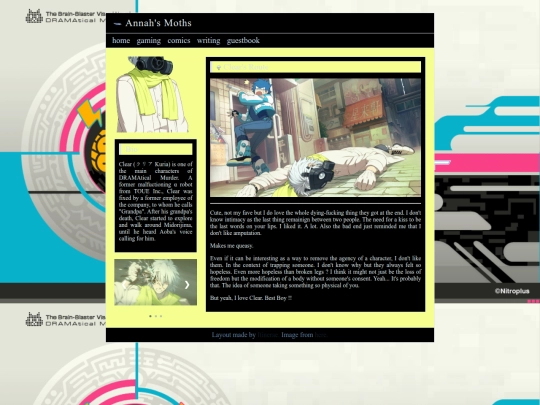Open the 'here' image source link
This screenshot has width=540, height=405.
coord(320,335)
